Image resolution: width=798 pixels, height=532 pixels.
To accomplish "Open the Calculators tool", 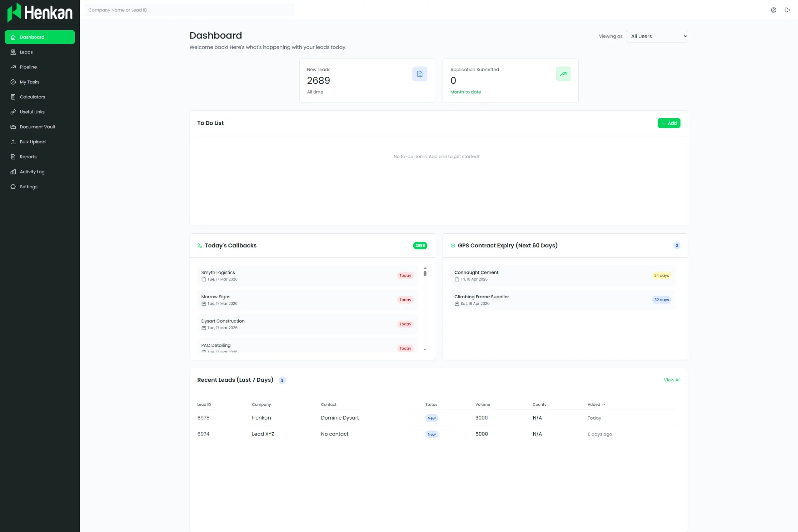I will pyautogui.click(x=32, y=97).
